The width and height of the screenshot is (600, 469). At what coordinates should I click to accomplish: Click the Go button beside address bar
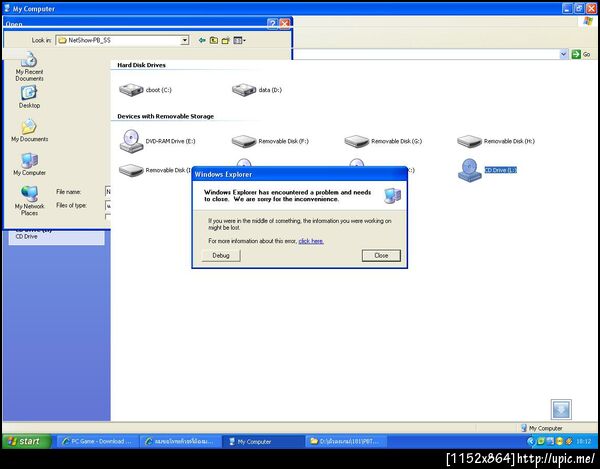[x=580, y=54]
